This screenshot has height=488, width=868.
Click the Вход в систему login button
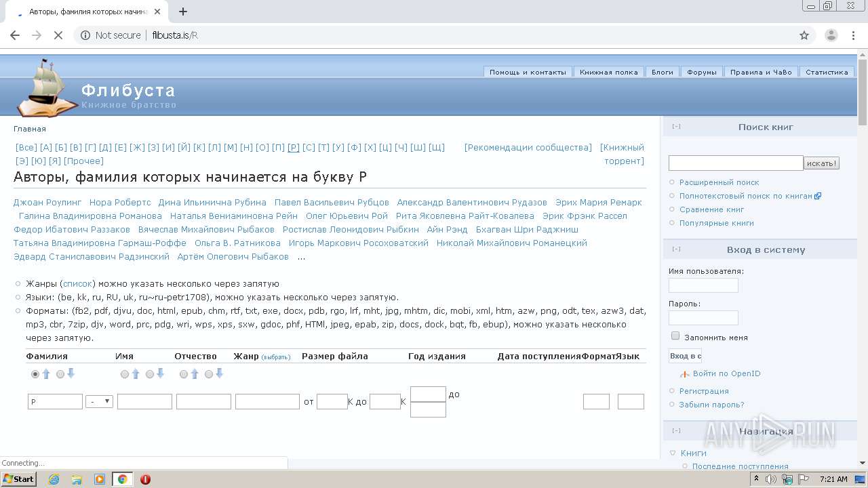coord(685,356)
